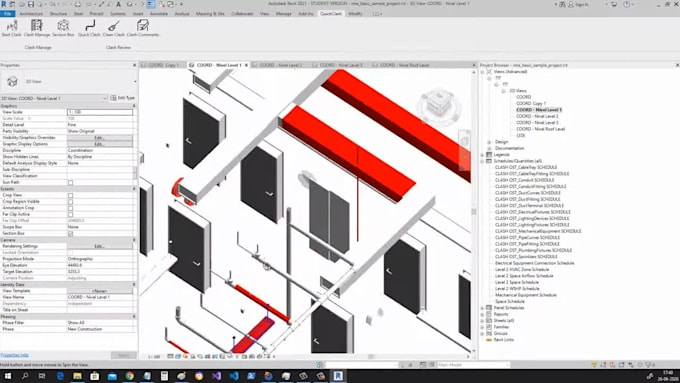The image size is (680, 383).
Task: Collapse the Views (Advanced) tree node
Action: (x=482, y=72)
